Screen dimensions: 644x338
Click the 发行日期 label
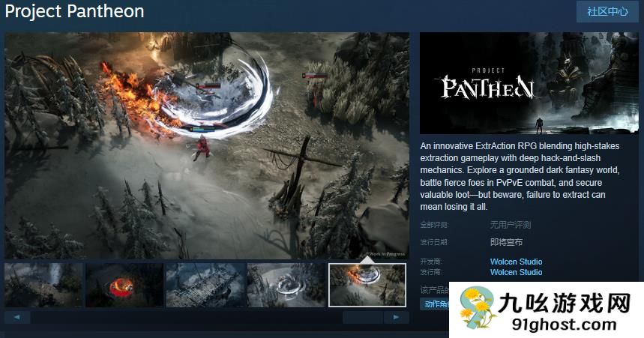[434, 242]
